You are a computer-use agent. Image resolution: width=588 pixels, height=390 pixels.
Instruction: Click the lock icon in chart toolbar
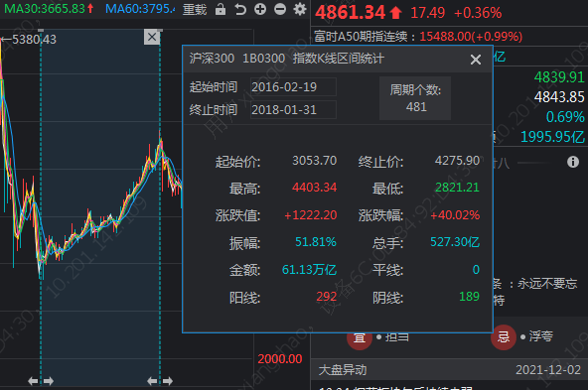coord(220,9)
